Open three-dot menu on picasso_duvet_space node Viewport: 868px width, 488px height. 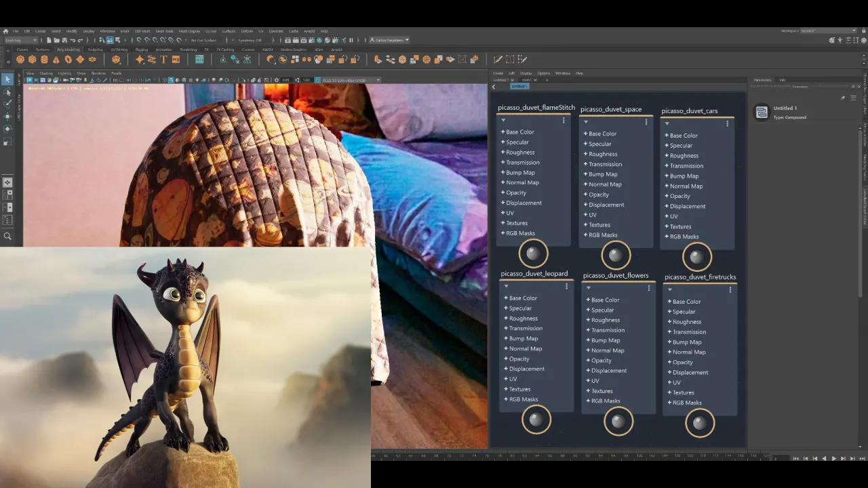[x=646, y=122]
